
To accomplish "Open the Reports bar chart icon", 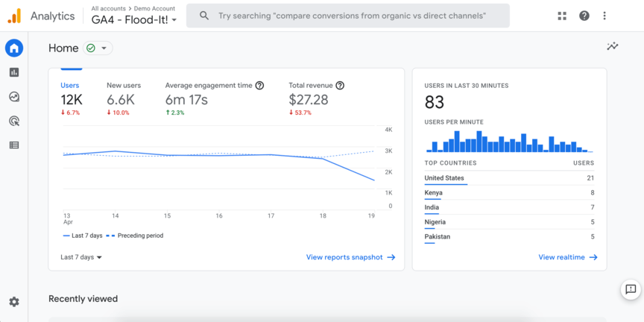I will coord(14,72).
